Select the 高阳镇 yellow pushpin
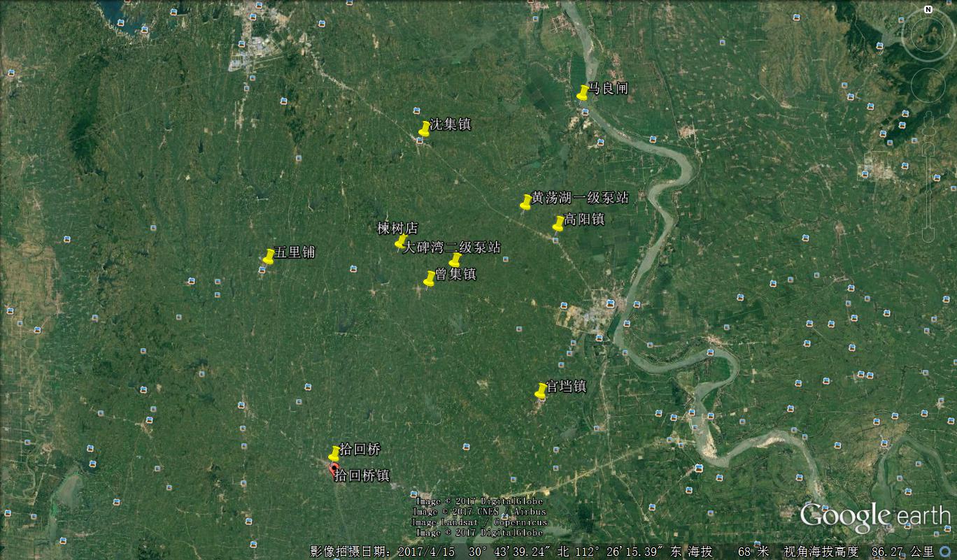 (x=558, y=224)
